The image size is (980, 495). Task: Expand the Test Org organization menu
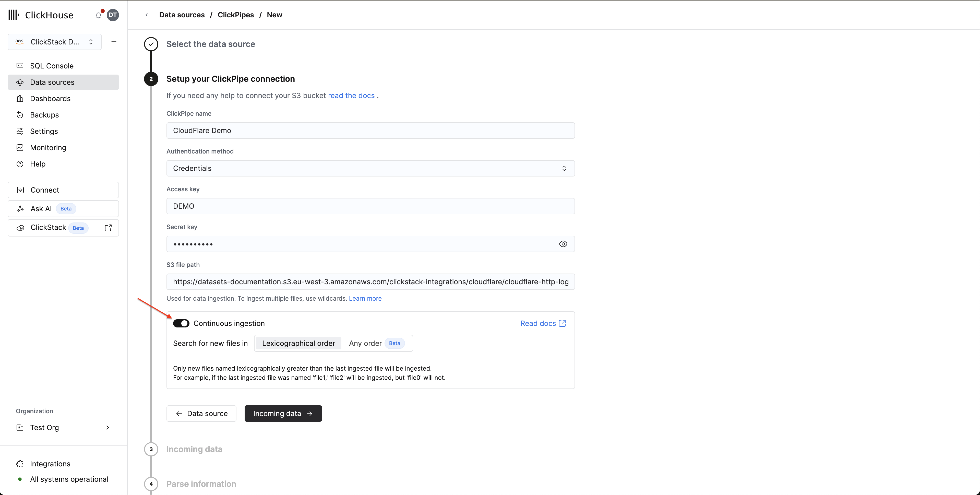[x=63, y=427]
